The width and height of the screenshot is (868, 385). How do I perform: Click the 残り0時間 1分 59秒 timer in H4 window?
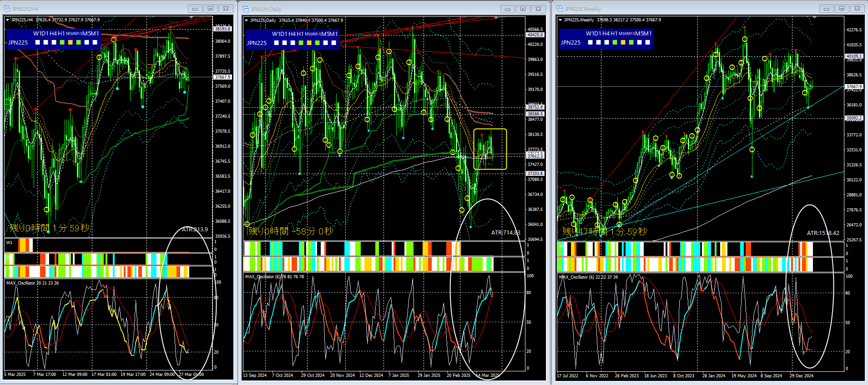(x=49, y=228)
